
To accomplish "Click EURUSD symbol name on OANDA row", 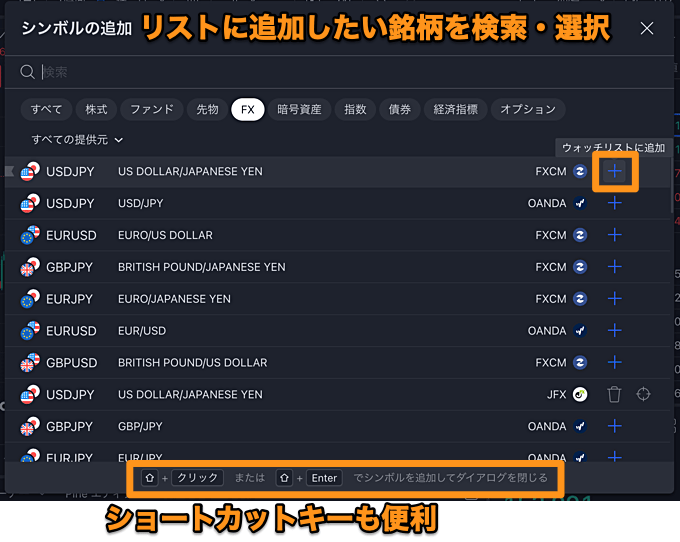I will pyautogui.click(x=71, y=330).
